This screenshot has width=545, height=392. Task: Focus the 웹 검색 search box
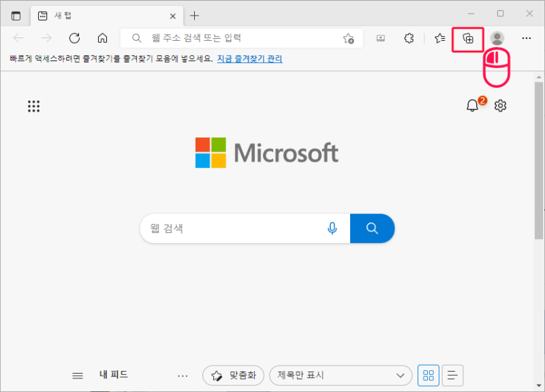pyautogui.click(x=245, y=228)
